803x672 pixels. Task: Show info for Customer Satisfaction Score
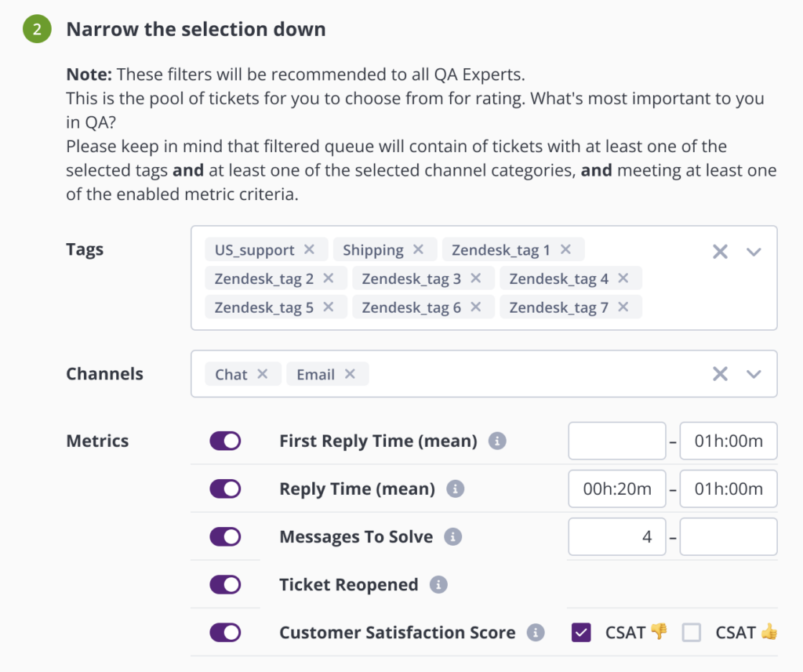click(535, 633)
